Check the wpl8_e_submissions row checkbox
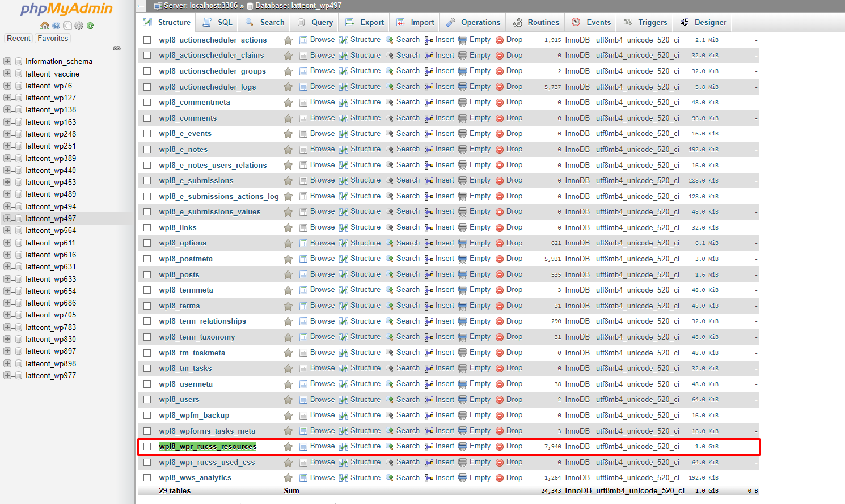845x504 pixels. coord(147,180)
